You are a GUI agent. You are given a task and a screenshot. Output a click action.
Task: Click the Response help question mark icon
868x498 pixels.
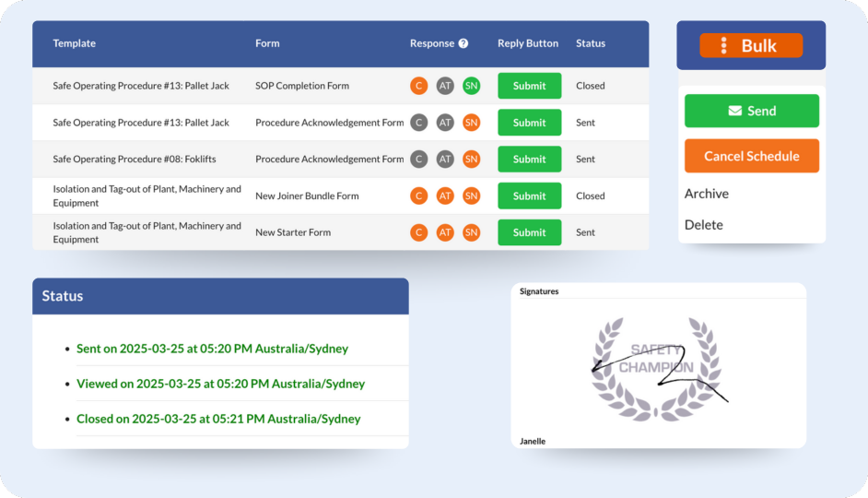pos(463,43)
